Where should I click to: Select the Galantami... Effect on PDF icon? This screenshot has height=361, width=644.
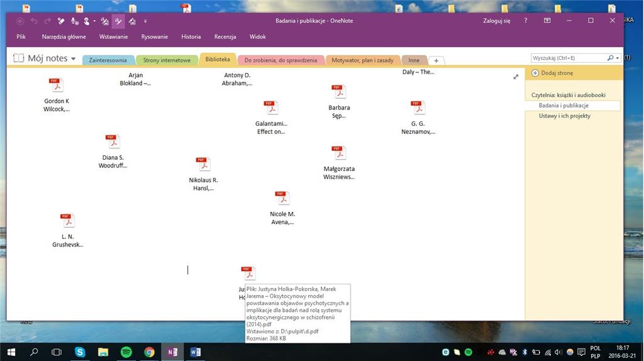pyautogui.click(x=271, y=108)
